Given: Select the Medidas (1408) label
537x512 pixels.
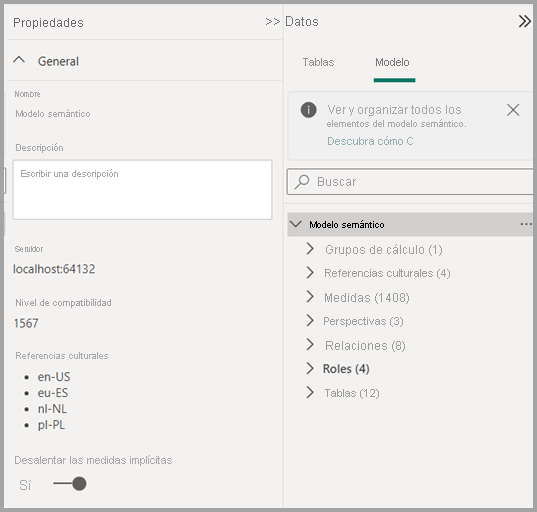Looking at the screenshot, I should [367, 298].
